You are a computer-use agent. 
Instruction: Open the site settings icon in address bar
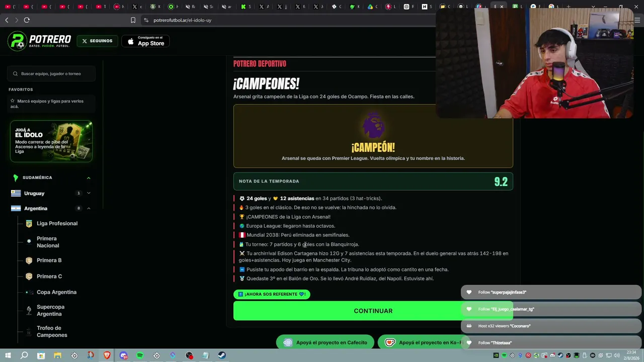coord(146,20)
